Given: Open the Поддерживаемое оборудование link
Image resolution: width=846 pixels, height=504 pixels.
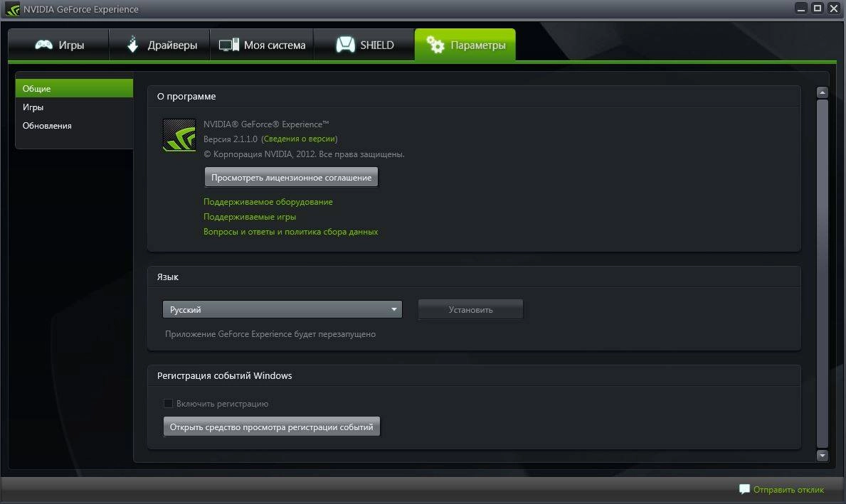Looking at the screenshot, I should (268, 202).
